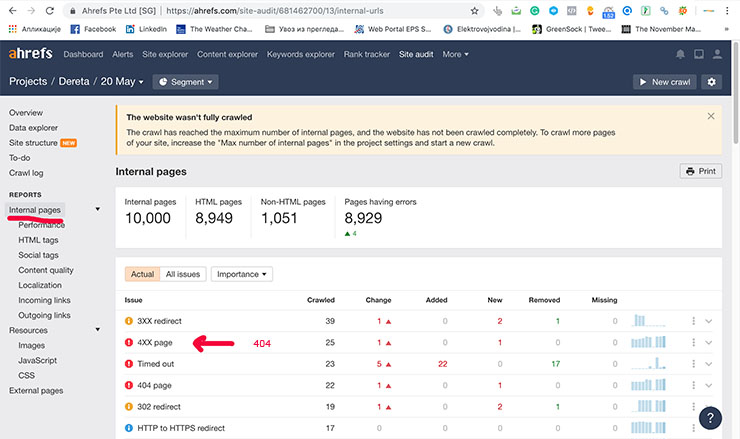Open Site structure in sidebar

coord(33,143)
